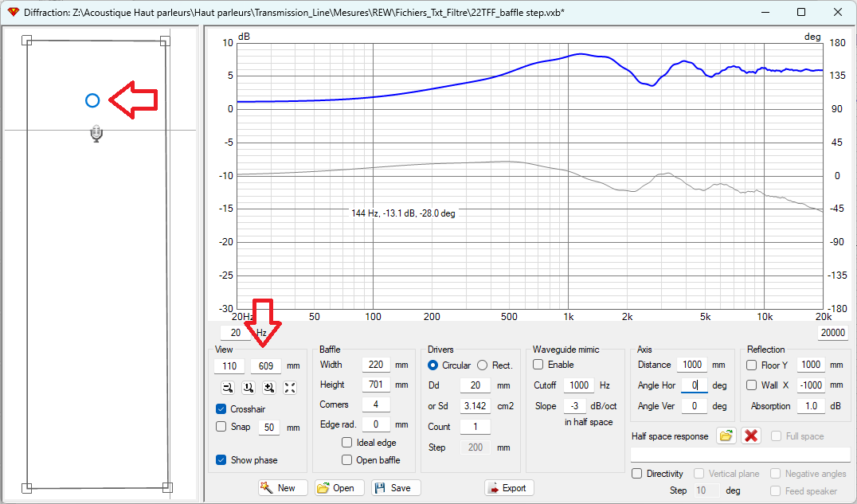
Task: Click the baffle Width input field
Action: tap(375, 365)
